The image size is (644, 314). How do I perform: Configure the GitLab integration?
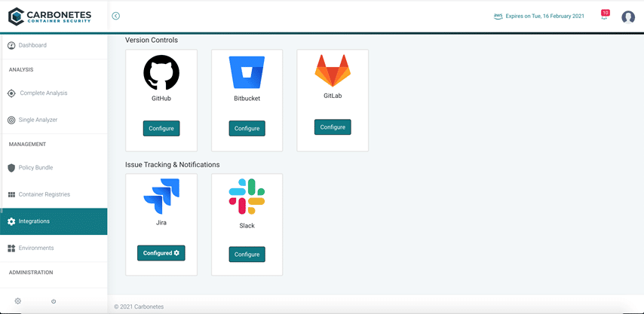(333, 127)
